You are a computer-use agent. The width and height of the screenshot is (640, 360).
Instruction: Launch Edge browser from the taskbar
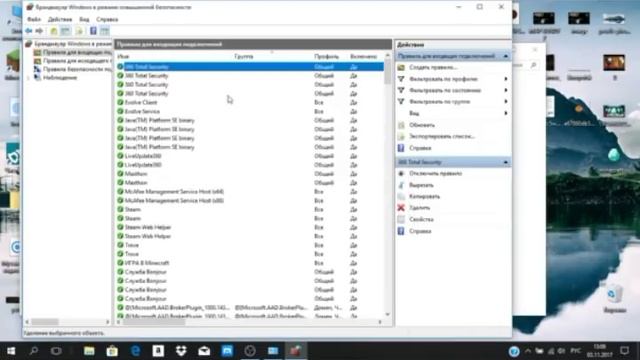[135, 351]
